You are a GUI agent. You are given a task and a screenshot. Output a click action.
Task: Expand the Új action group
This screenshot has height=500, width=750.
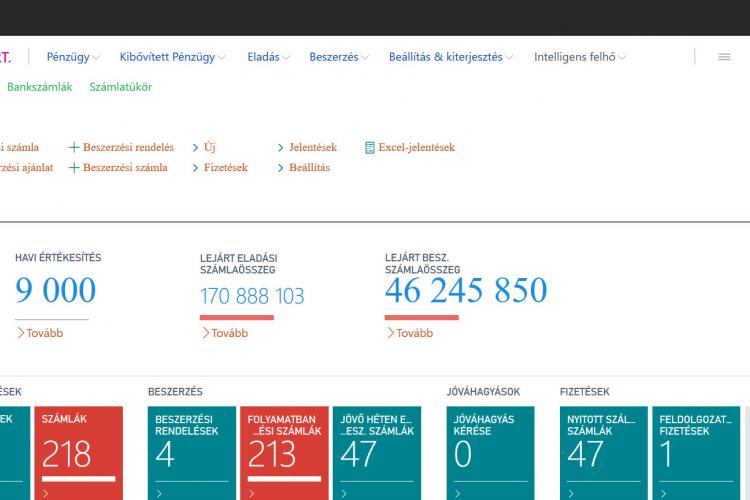pyautogui.click(x=204, y=147)
